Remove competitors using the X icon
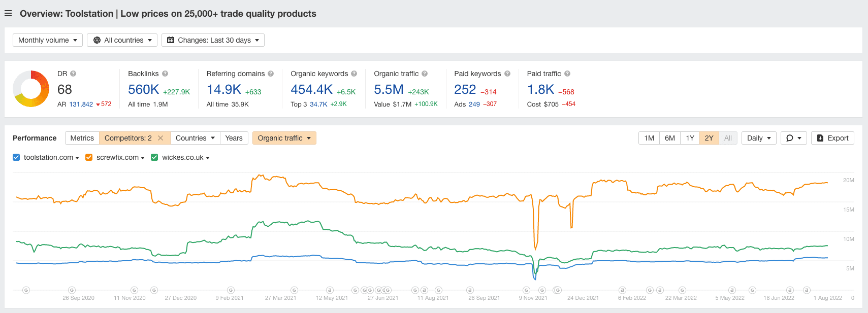 coord(160,138)
